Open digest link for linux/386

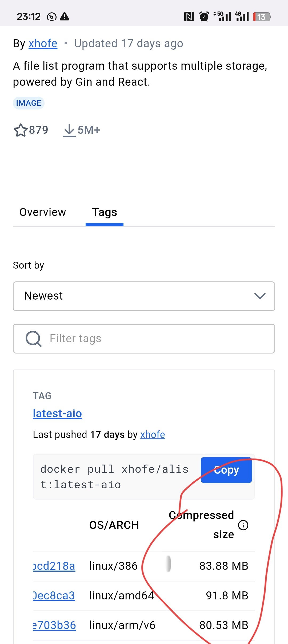54,566
